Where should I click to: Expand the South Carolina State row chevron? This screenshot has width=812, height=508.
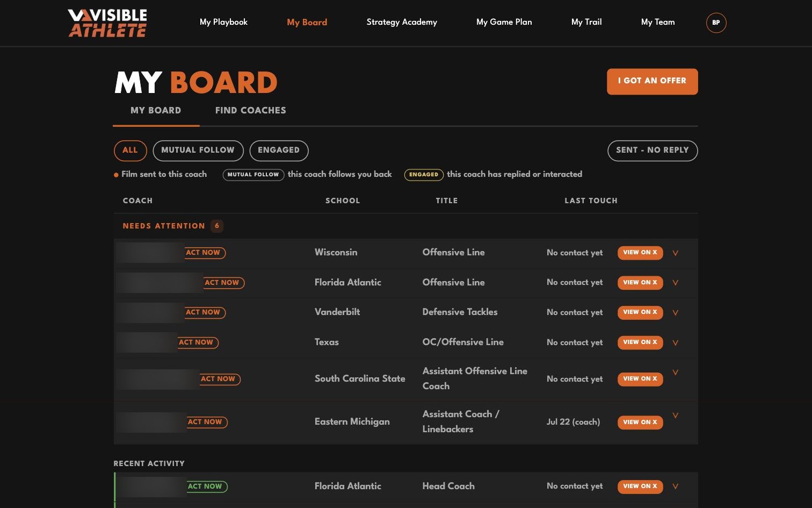coord(676,372)
